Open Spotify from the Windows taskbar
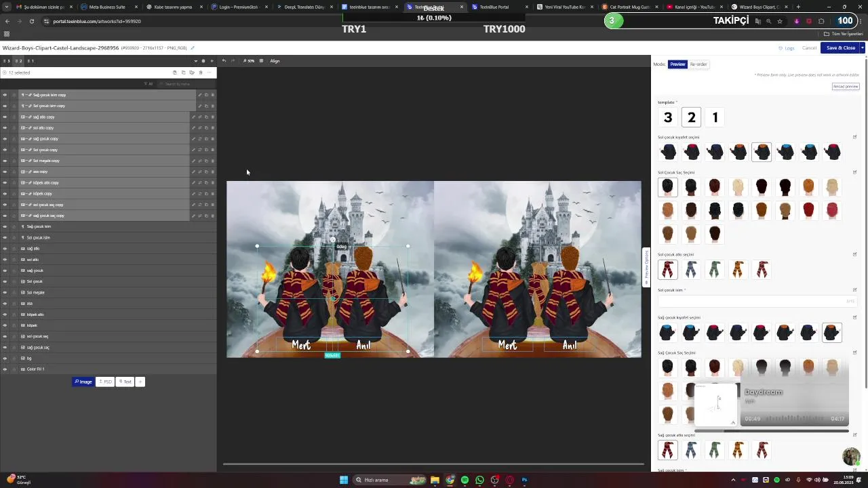 465,480
